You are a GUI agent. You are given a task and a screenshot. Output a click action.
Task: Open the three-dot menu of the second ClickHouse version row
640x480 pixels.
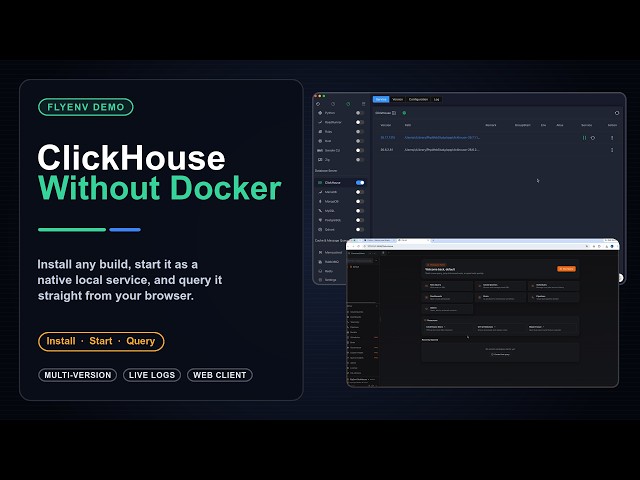(x=612, y=150)
